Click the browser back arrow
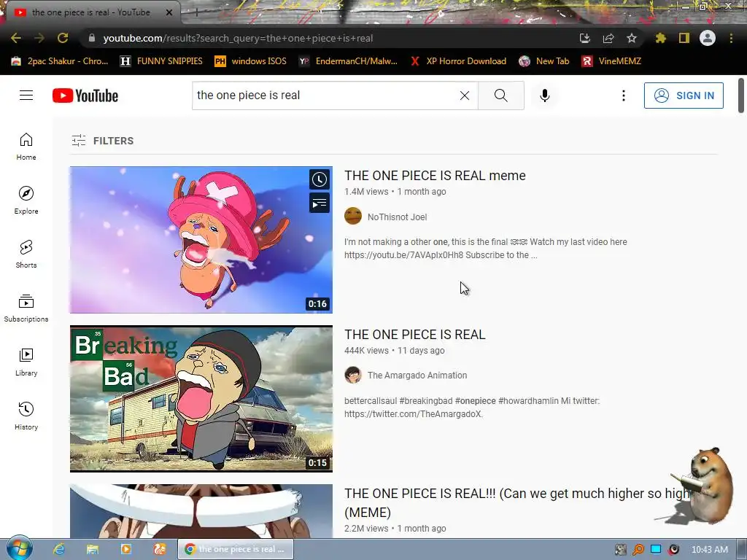Screen dimensions: 747x560 coord(16,38)
